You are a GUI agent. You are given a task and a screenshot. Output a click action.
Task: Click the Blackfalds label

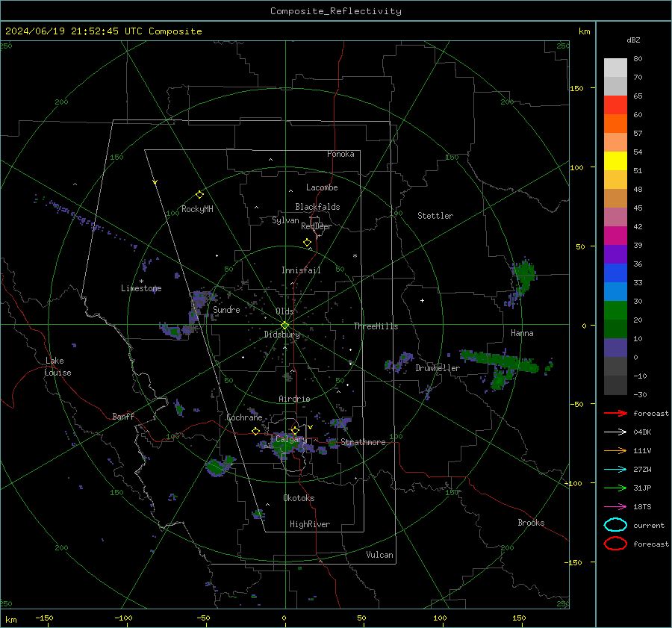[x=317, y=207]
